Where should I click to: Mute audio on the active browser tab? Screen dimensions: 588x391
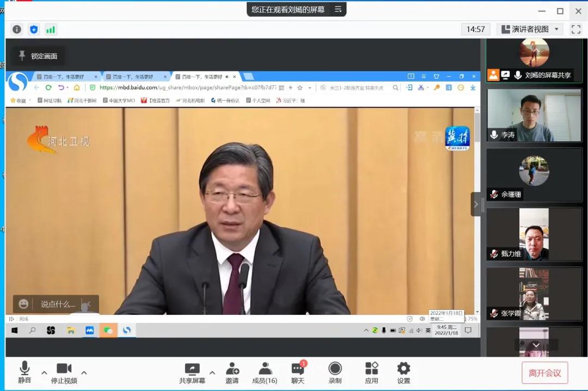pyautogui.click(x=227, y=77)
